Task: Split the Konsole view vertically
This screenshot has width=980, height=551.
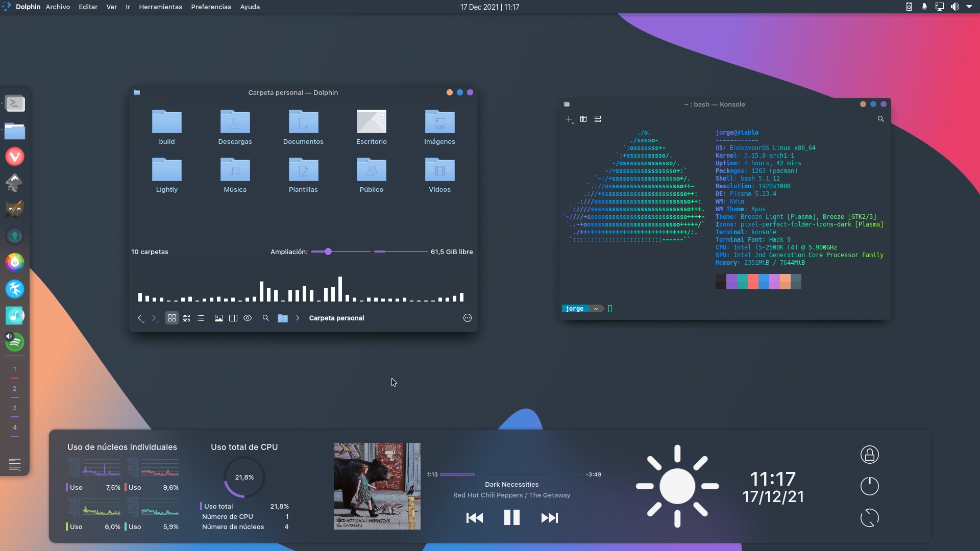Action: (x=583, y=119)
